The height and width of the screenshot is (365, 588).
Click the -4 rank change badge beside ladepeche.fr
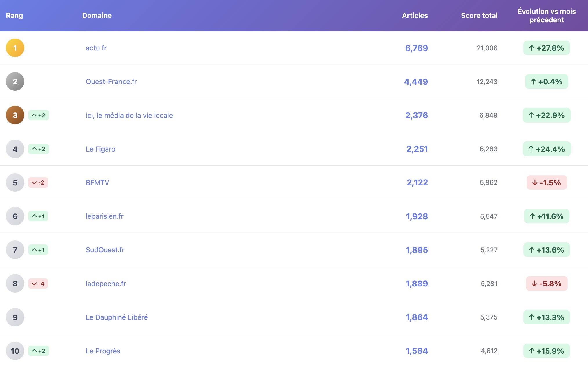pyautogui.click(x=38, y=284)
